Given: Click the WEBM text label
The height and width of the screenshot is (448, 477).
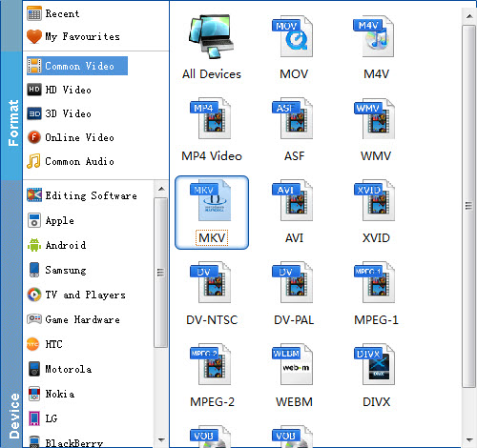Looking at the screenshot, I should tap(294, 402).
